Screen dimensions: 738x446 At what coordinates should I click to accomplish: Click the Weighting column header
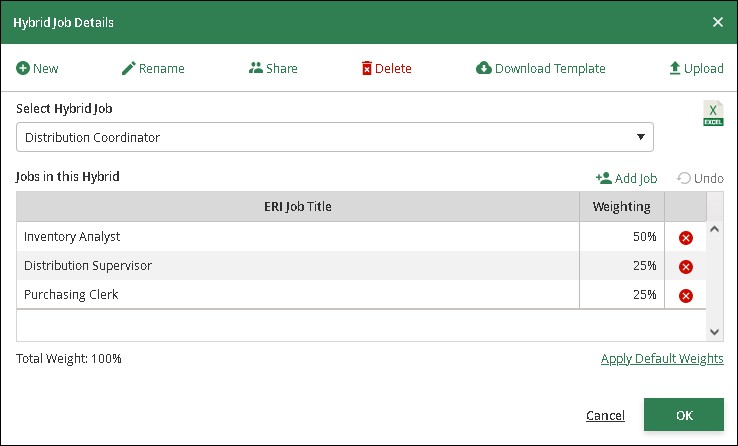[622, 207]
